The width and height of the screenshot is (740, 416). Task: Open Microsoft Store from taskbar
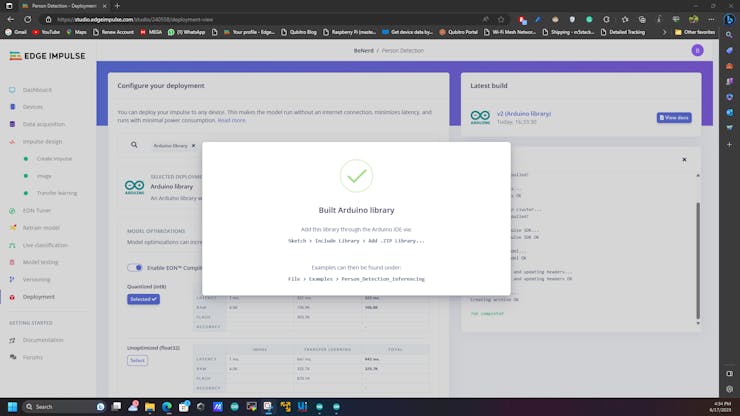184,407
